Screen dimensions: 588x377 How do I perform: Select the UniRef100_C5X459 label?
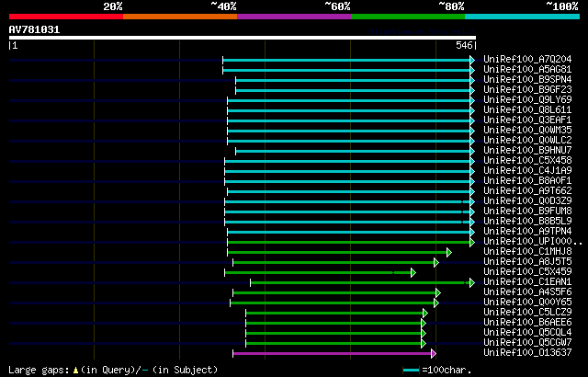[527, 272]
